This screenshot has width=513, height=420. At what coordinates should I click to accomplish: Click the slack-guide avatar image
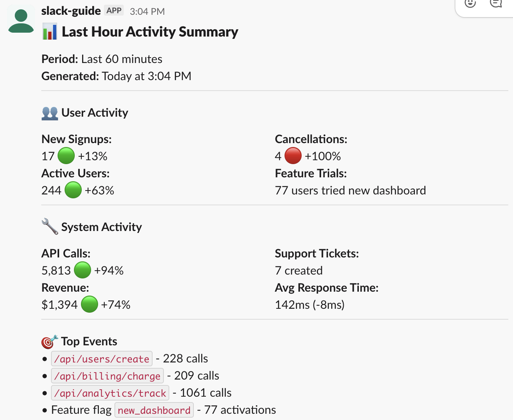21,20
